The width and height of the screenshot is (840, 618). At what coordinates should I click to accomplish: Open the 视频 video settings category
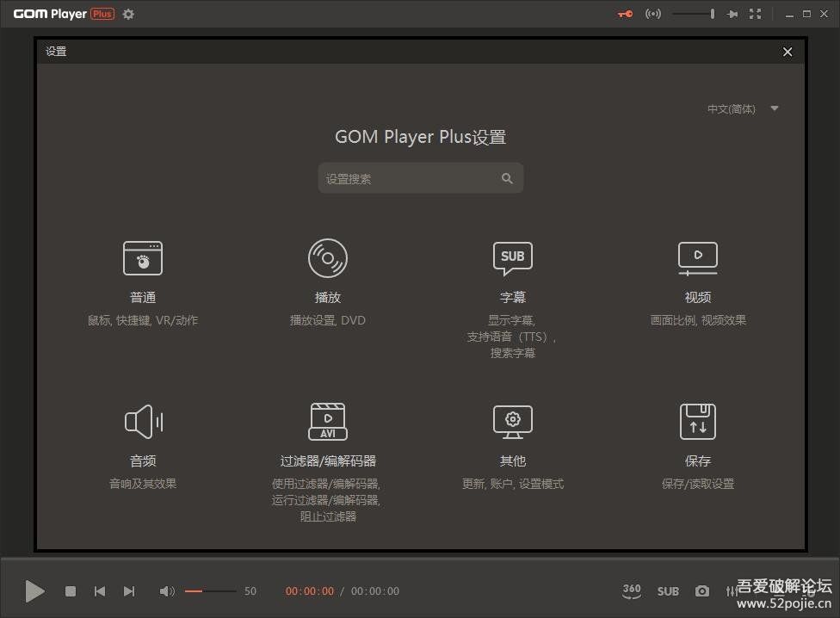[697, 258]
